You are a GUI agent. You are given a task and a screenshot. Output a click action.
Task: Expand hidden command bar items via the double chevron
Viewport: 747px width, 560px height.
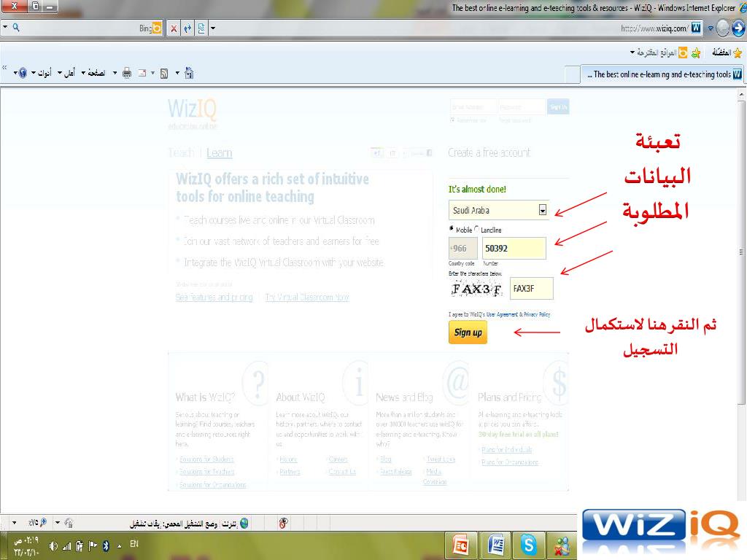[x=4, y=68]
